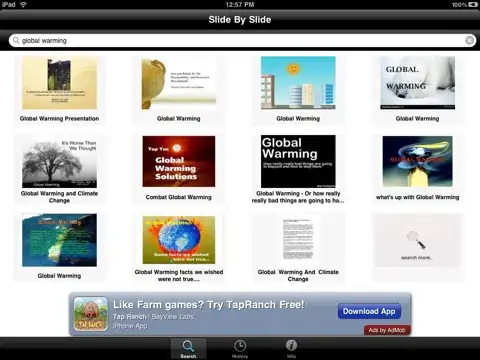Clear the search field with the X icon
This screenshot has height=360, width=480.
point(469,40)
